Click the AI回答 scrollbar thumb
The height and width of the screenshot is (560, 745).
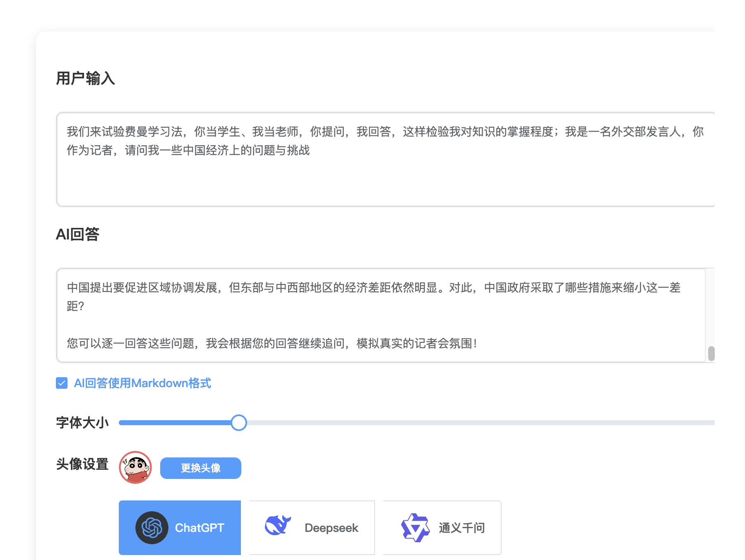tap(711, 354)
